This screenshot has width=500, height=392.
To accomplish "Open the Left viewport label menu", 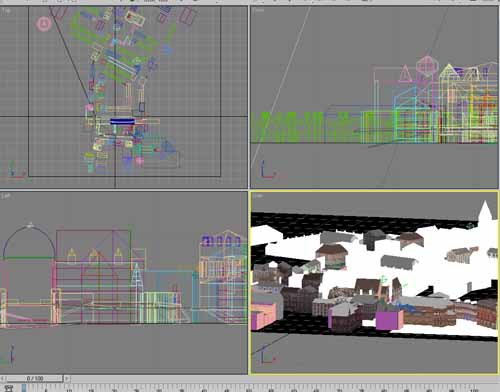I will [6, 196].
